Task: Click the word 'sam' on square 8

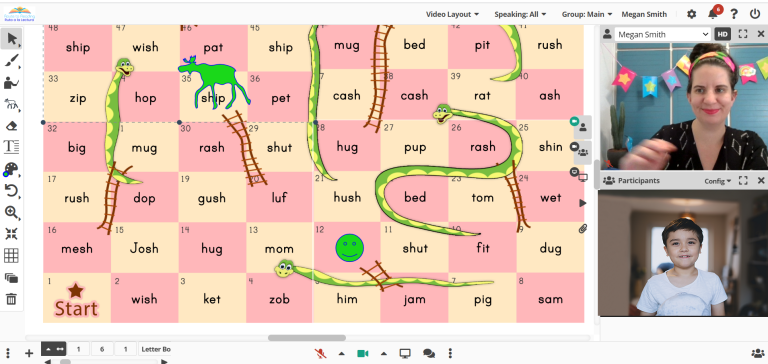Action: pyautogui.click(x=550, y=299)
